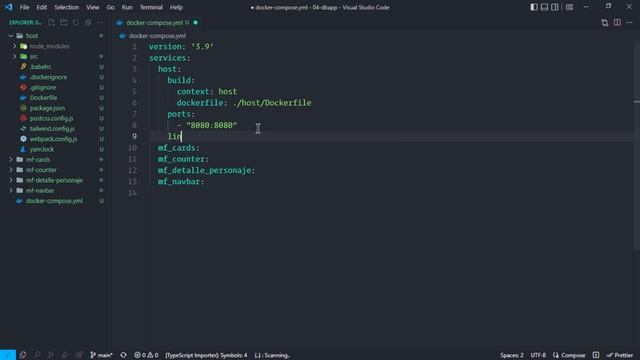The height and width of the screenshot is (360, 640).
Task: Click the main branch indicator
Action: coord(101,355)
